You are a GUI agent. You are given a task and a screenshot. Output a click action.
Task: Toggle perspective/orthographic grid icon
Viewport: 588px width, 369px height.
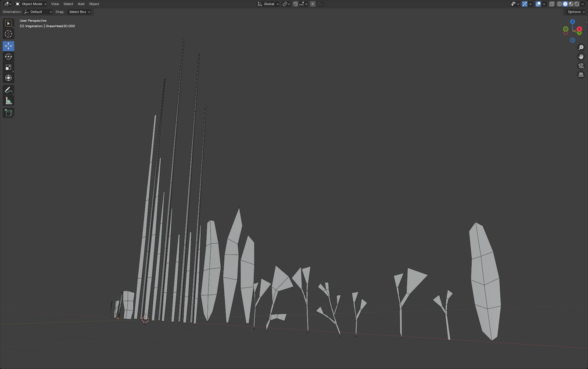tap(581, 75)
